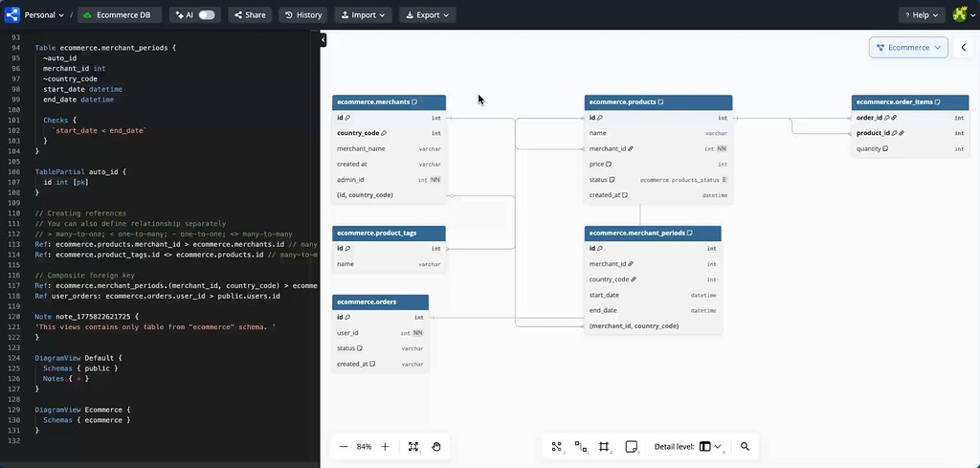Zoom out with the minus button
Screen dimensions: 980x468
click(344, 447)
